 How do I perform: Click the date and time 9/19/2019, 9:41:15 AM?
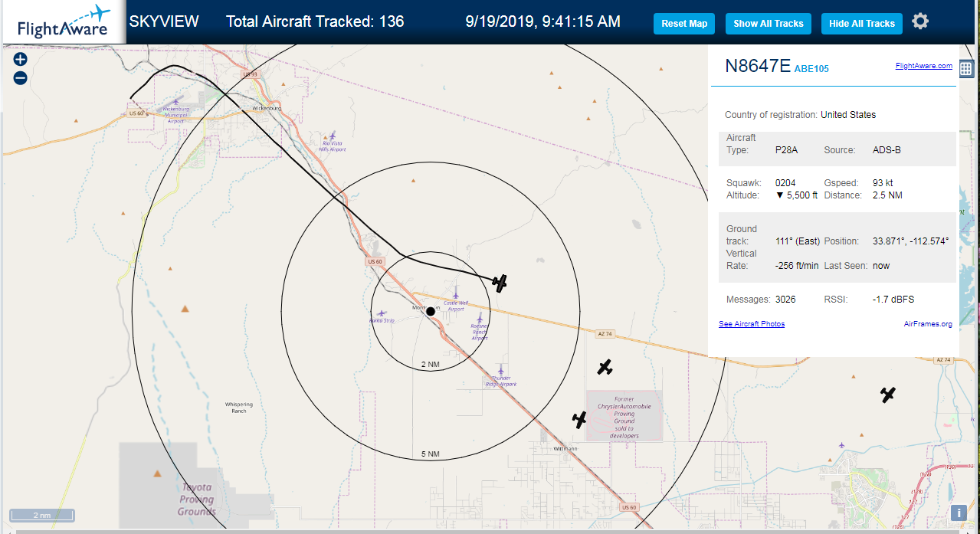(x=542, y=21)
